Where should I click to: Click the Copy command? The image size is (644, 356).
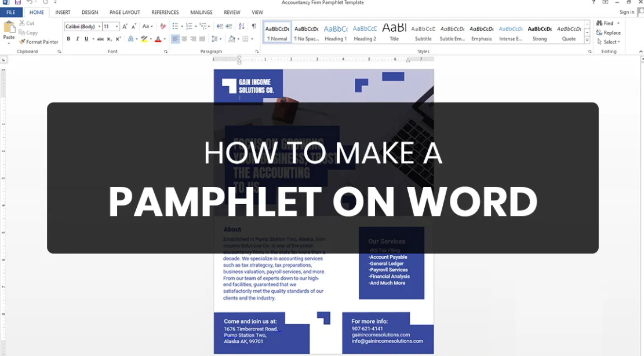pyautogui.click(x=28, y=32)
